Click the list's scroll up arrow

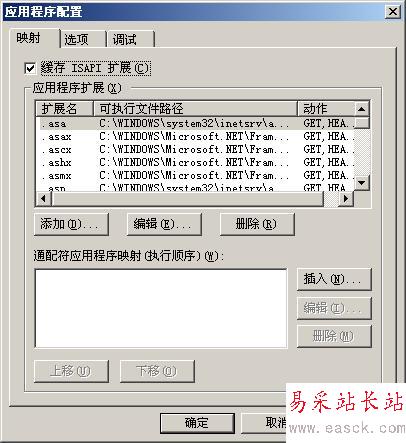(361, 109)
